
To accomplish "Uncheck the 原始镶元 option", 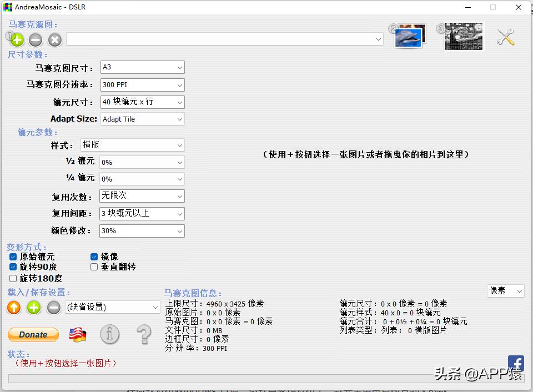I will [x=12, y=257].
